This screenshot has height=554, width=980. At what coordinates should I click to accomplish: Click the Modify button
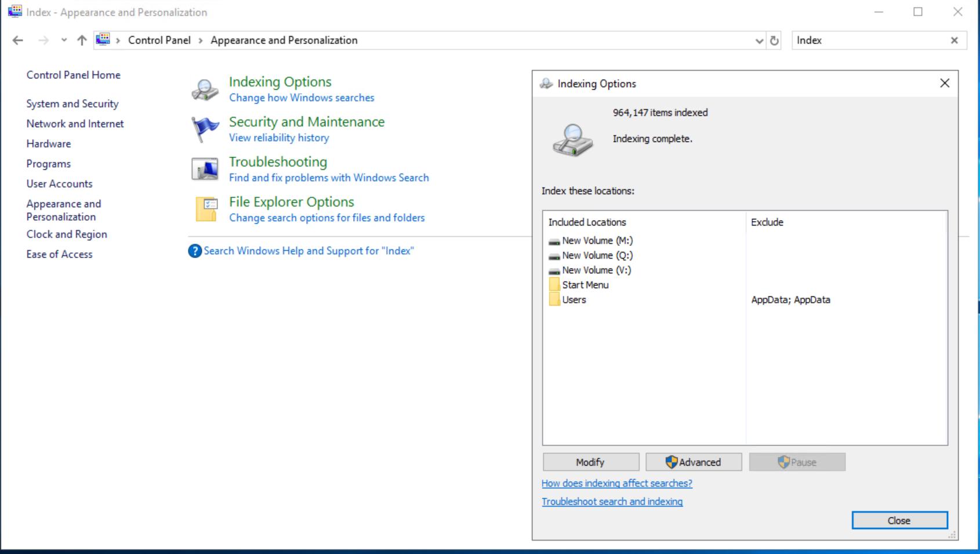pyautogui.click(x=590, y=462)
